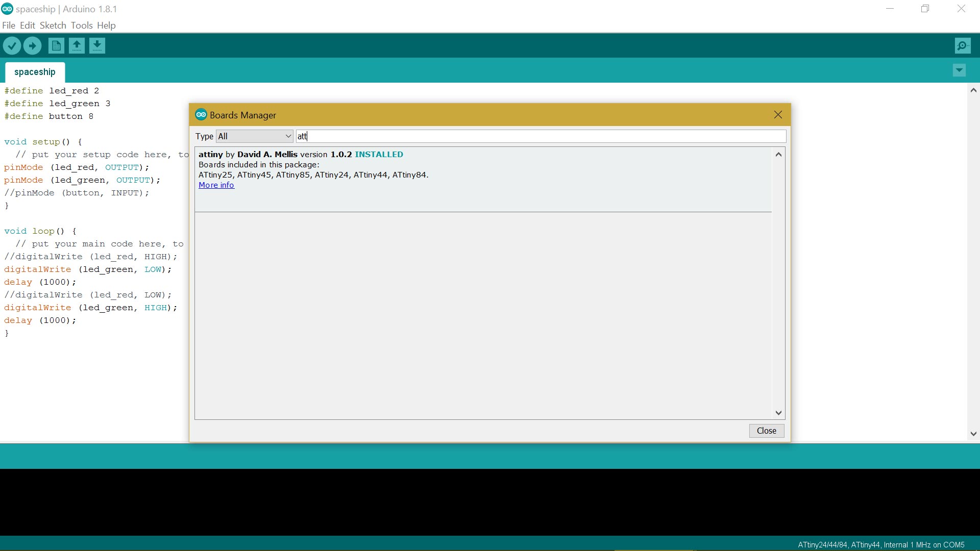Screen dimensions: 980x551
Task: Click the 'pinMode (led_red, OUTPUT);' line
Action: 77,167
